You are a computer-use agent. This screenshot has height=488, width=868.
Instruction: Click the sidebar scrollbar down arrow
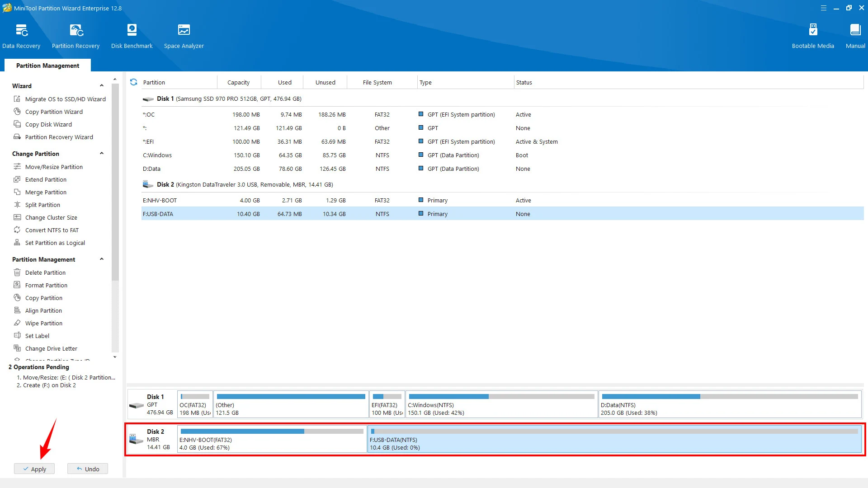115,357
